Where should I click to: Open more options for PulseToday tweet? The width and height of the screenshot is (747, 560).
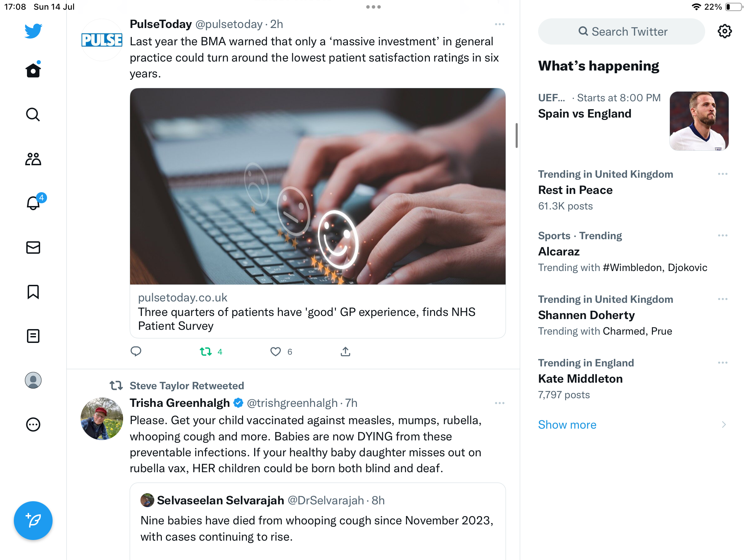tap(499, 24)
